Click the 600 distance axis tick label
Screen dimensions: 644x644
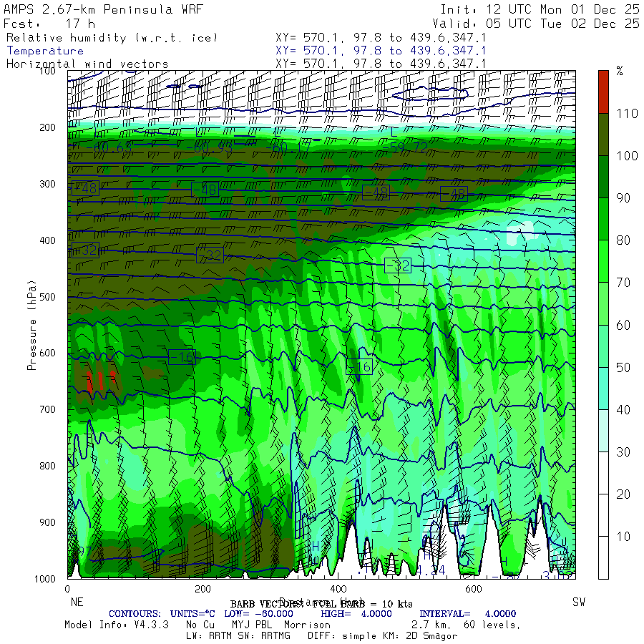pyautogui.click(x=473, y=589)
